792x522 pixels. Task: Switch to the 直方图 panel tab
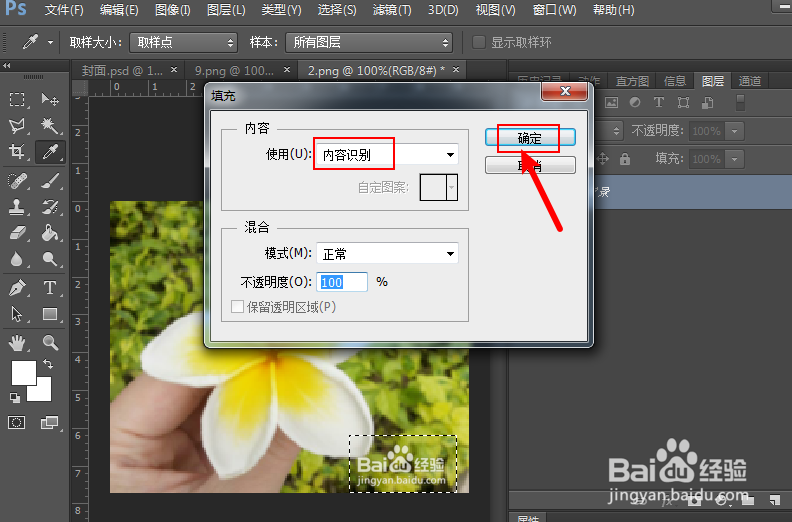632,81
